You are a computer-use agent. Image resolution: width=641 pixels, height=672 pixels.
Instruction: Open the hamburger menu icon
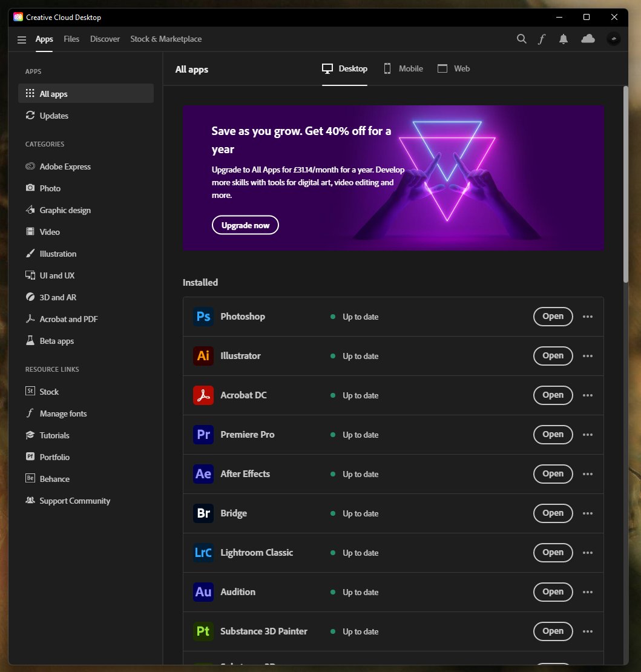[22, 40]
